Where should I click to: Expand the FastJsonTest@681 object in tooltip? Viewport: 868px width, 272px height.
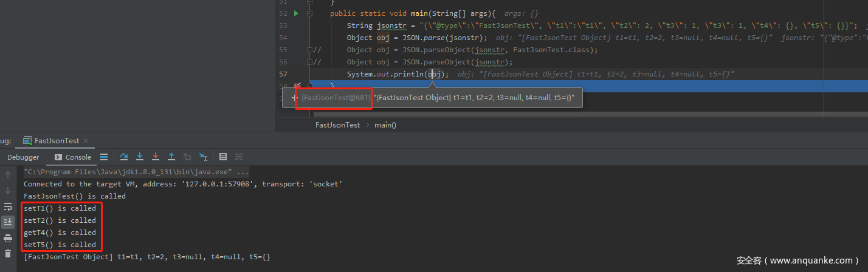coord(295,98)
